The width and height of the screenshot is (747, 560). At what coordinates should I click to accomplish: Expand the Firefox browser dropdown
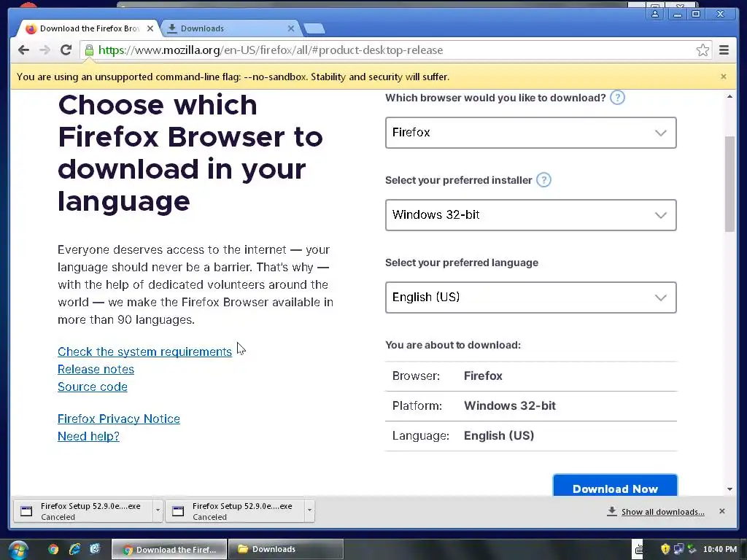(x=531, y=133)
